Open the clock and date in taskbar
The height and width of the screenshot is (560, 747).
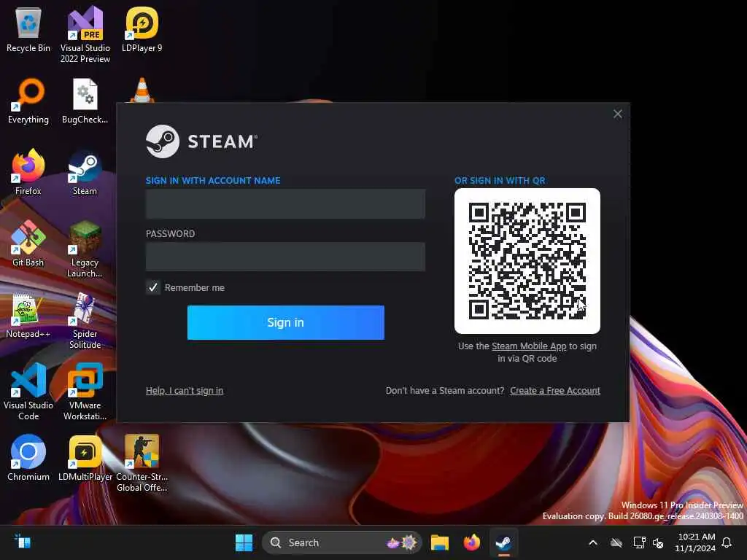(x=695, y=542)
